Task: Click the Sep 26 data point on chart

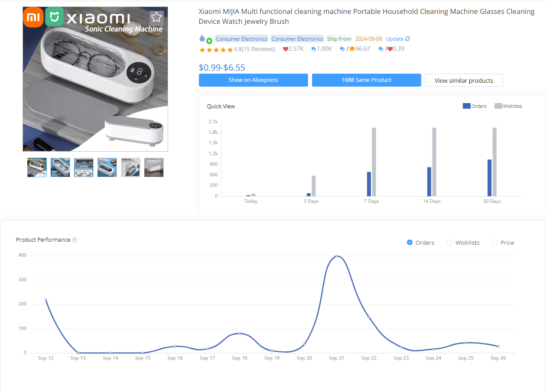Action: coord(498,346)
